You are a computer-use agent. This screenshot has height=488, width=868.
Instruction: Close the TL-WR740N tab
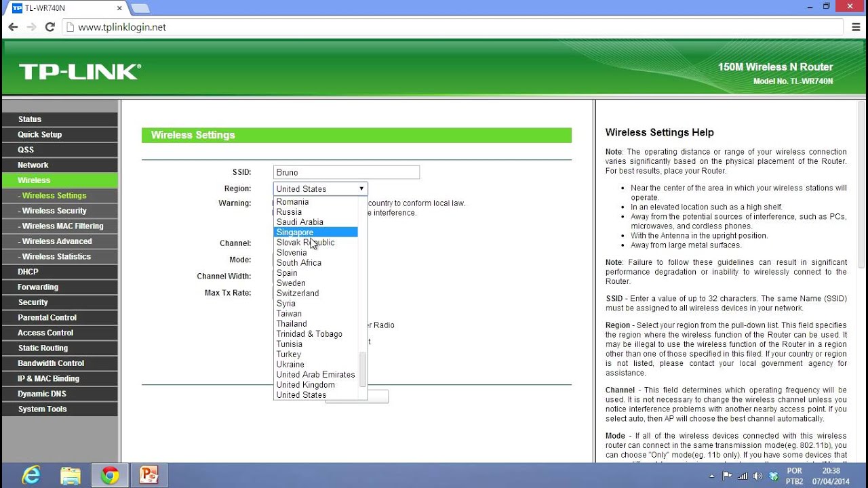click(x=119, y=8)
